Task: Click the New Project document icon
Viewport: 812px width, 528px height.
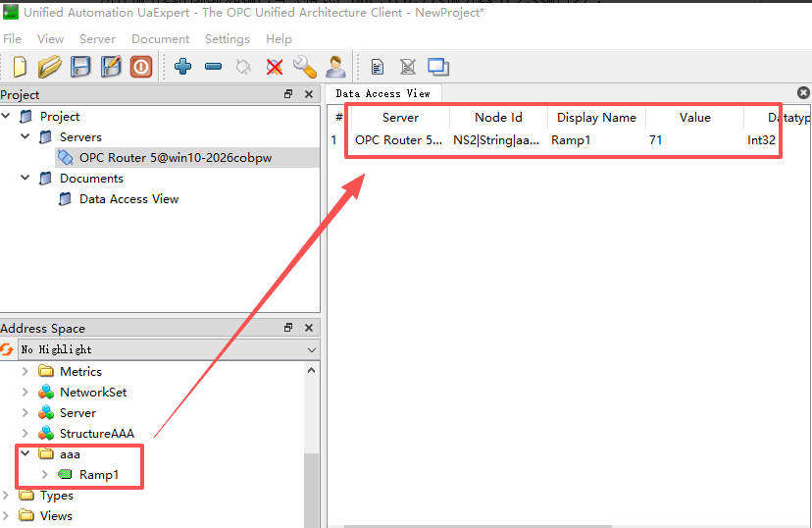Action: (x=20, y=67)
